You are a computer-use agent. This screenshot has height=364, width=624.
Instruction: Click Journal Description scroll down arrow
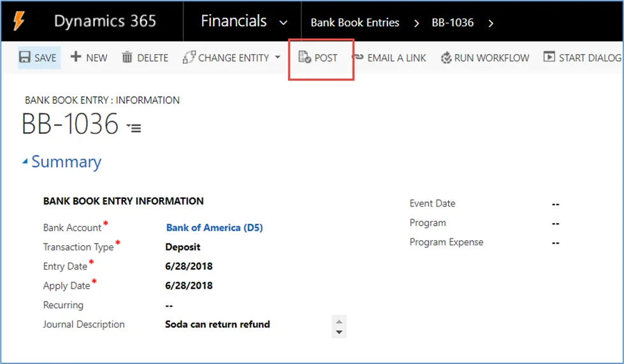[339, 331]
